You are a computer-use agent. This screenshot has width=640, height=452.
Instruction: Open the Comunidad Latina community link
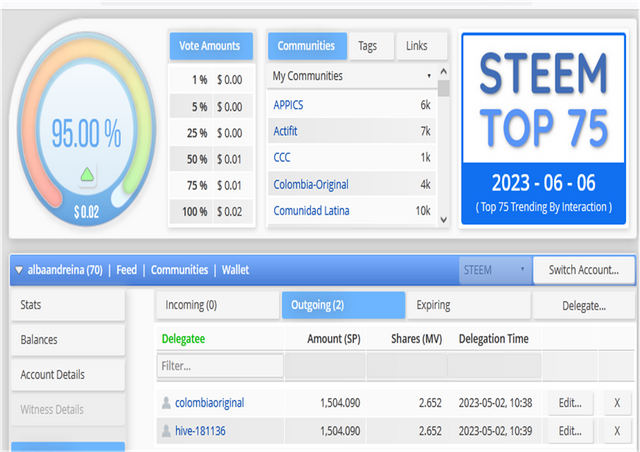311,211
